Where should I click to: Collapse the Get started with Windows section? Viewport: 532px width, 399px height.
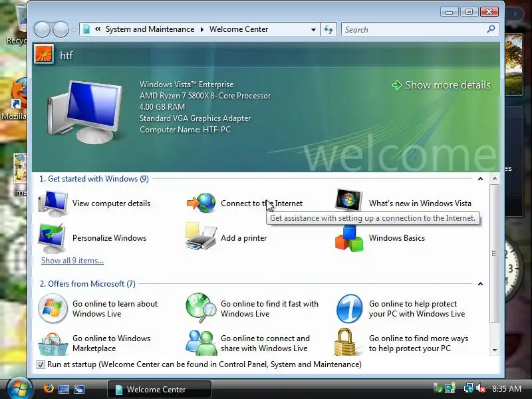pos(480,179)
